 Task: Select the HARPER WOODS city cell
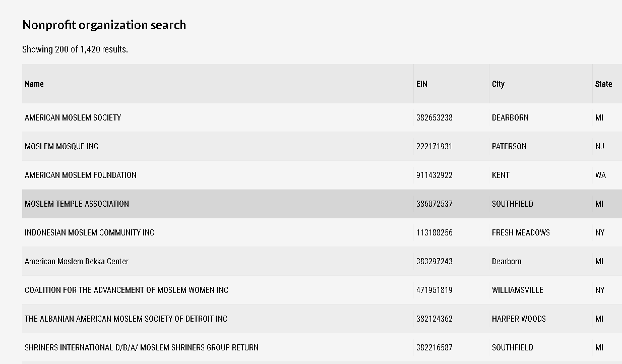[519, 319]
